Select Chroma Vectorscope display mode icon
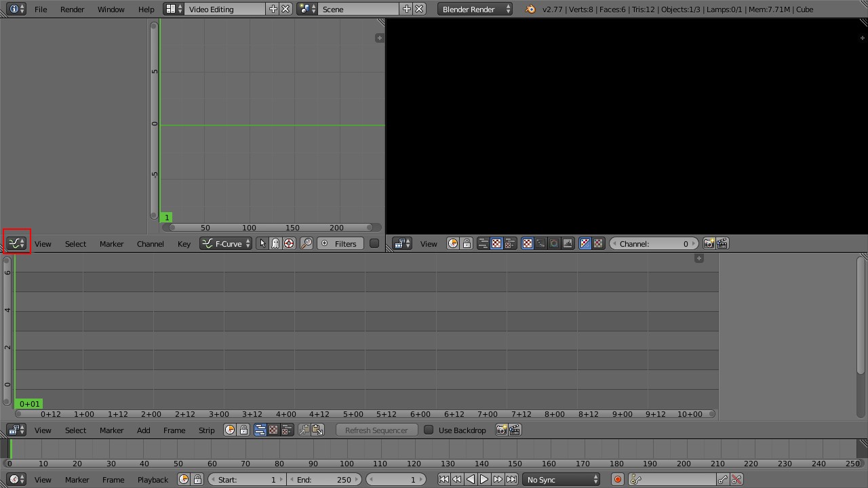 pyautogui.click(x=554, y=244)
